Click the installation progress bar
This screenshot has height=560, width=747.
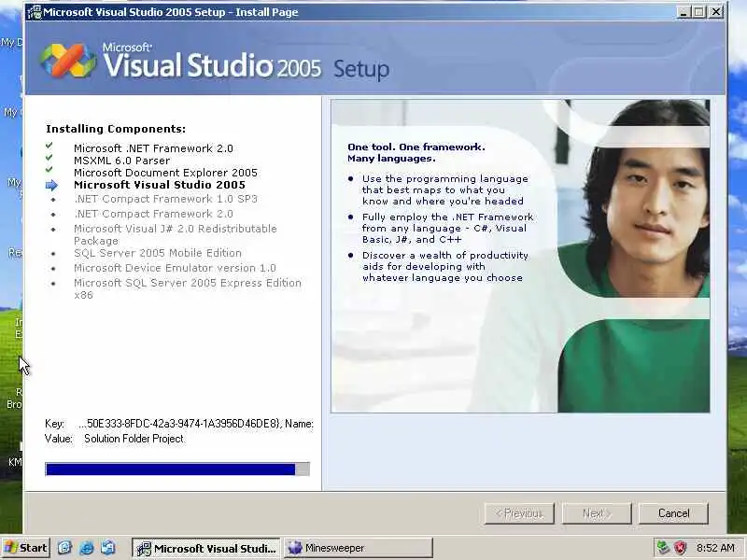click(x=177, y=469)
